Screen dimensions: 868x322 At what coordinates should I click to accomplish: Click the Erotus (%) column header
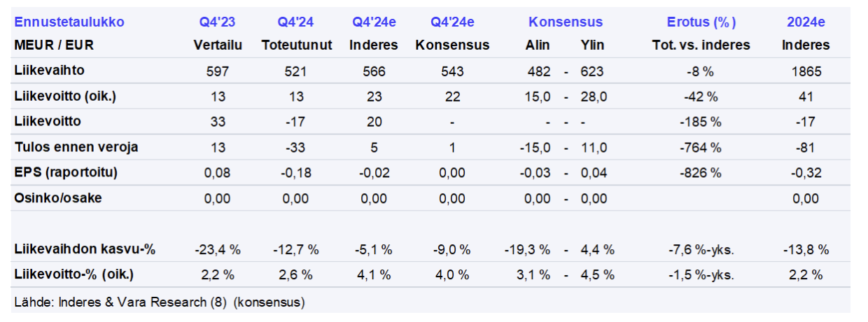point(701,22)
